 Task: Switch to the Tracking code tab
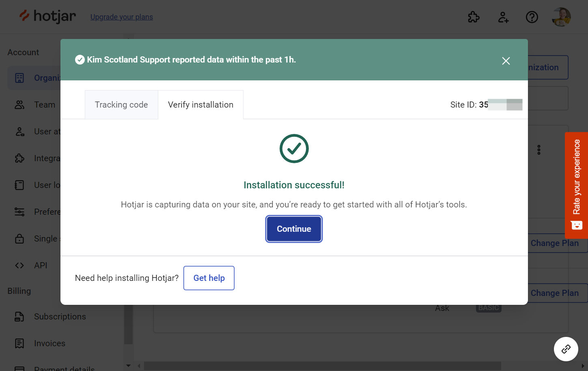121,105
